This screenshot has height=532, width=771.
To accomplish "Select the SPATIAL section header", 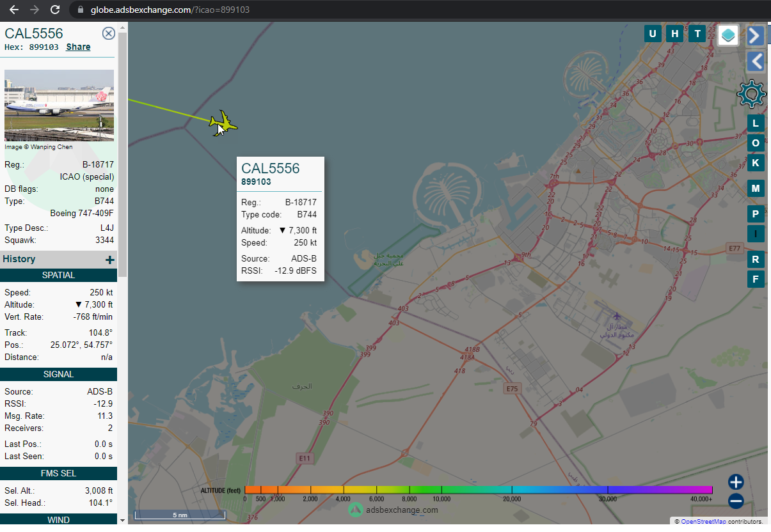I will pos(58,276).
